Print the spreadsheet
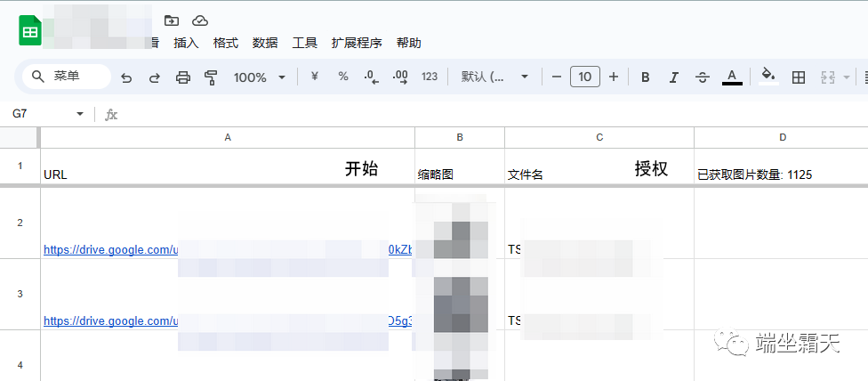868x381 pixels. [x=182, y=77]
